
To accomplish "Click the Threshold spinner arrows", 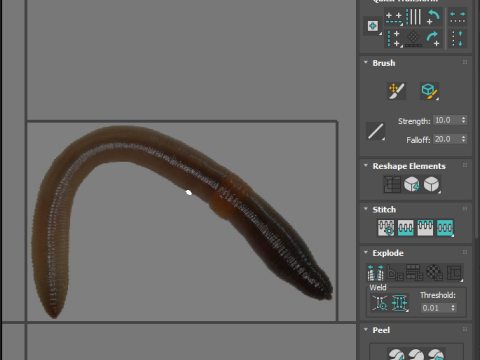I will pos(453,308).
